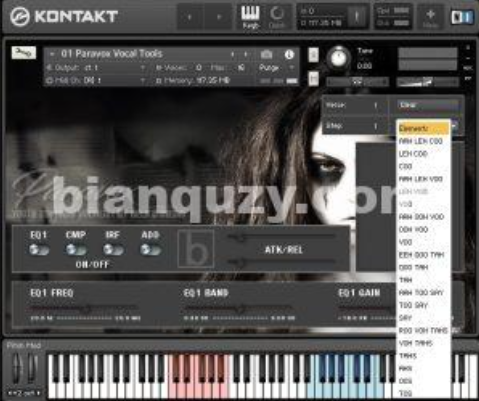Select AAH LEH COO from the list
479x401 pixels.
click(421, 141)
